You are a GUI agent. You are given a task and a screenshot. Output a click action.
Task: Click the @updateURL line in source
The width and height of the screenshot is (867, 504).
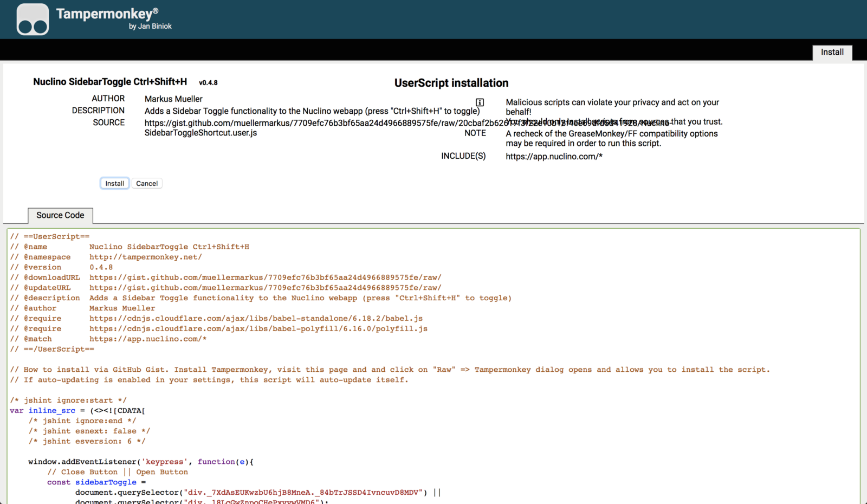click(225, 288)
